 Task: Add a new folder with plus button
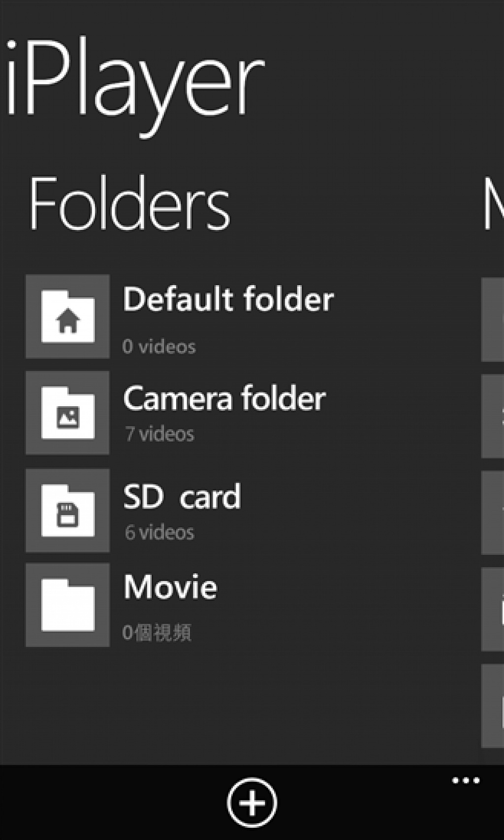252,803
